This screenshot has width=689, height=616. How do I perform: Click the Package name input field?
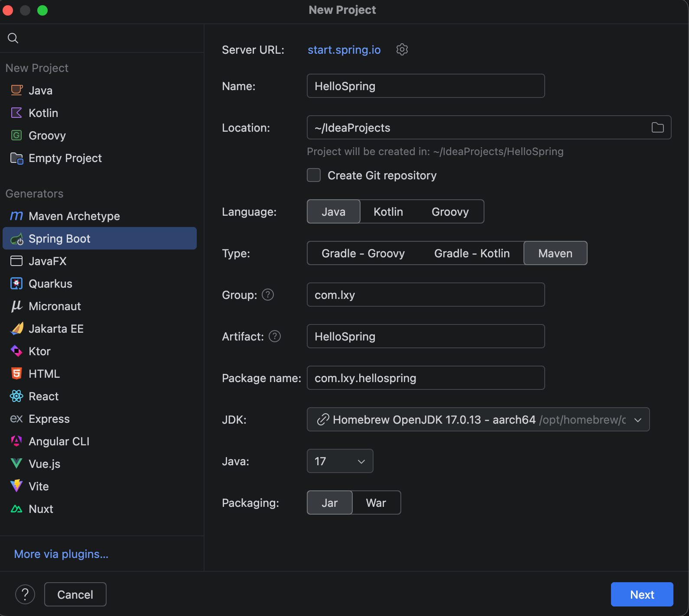tap(426, 378)
